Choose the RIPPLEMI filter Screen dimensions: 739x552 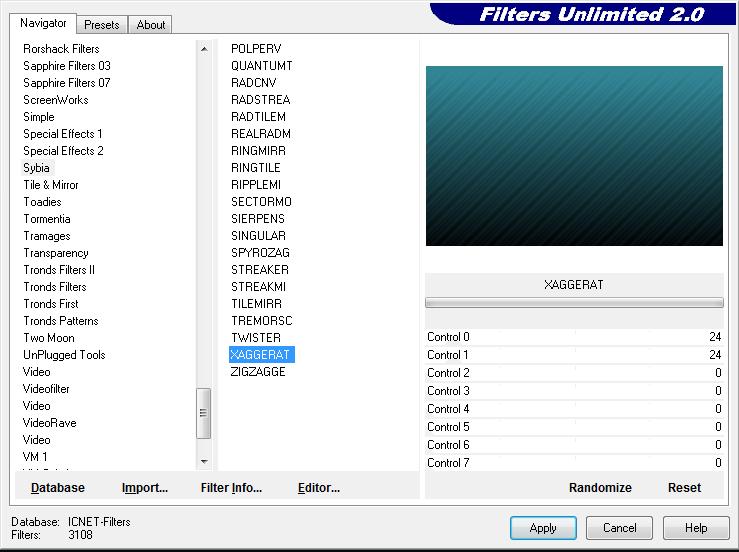pos(256,184)
